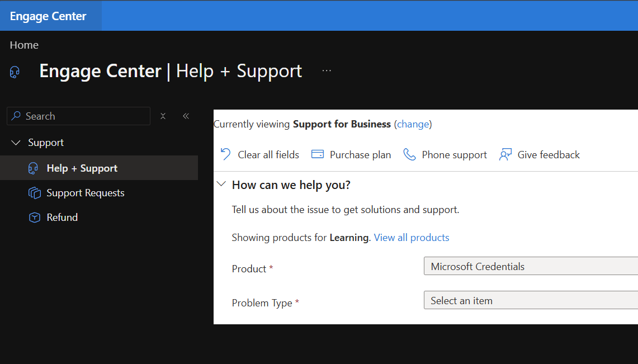Open the Product dropdown showing Microsoft Credentials
638x364 pixels.
tap(531, 266)
